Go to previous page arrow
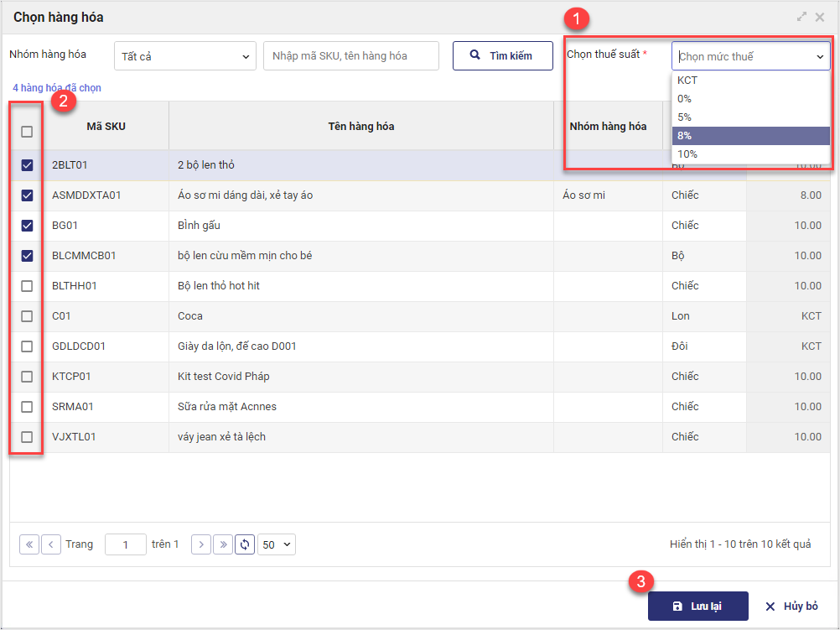Image resolution: width=840 pixels, height=630 pixels. point(51,544)
